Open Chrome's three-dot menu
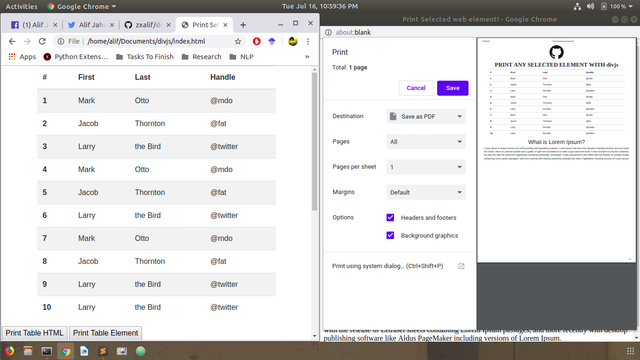640x360 pixels. (x=308, y=41)
